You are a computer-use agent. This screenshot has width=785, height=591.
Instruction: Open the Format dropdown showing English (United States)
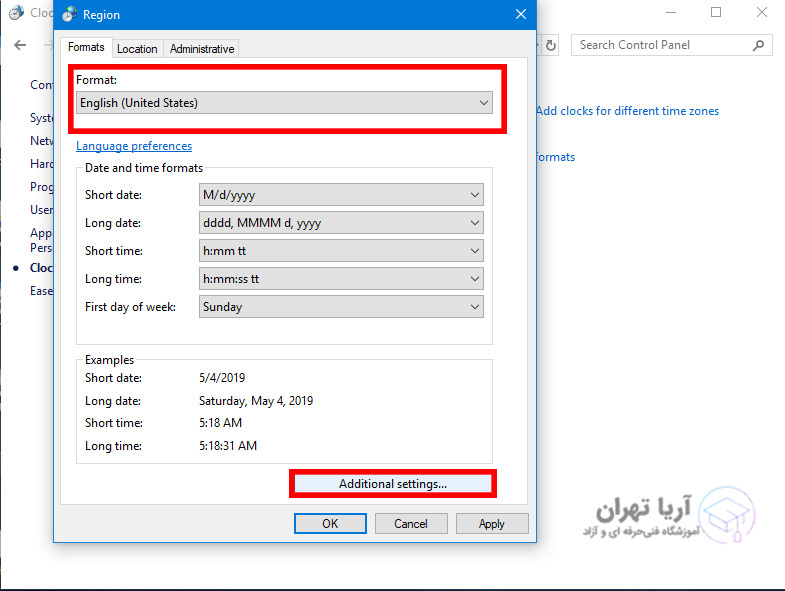pos(284,103)
